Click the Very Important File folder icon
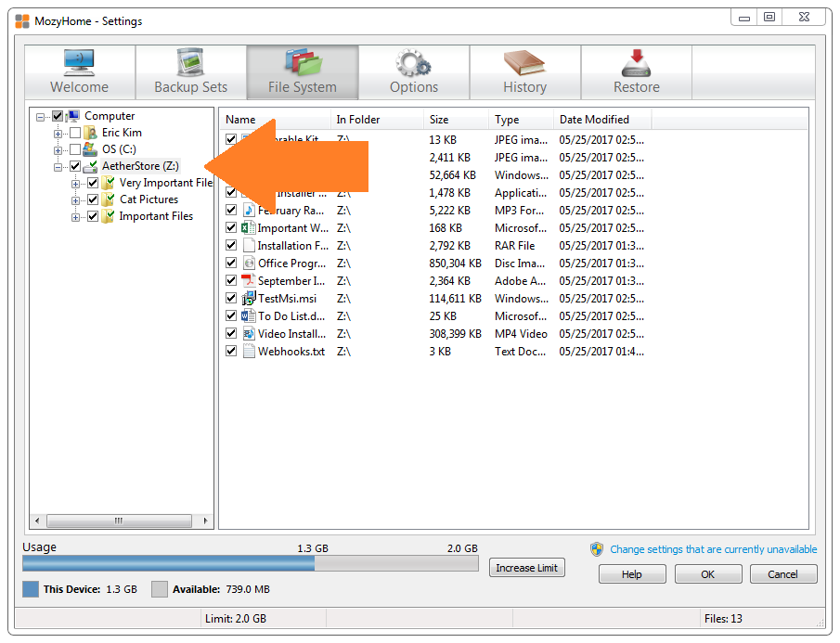Image resolution: width=840 pixels, height=643 pixels. tap(109, 183)
